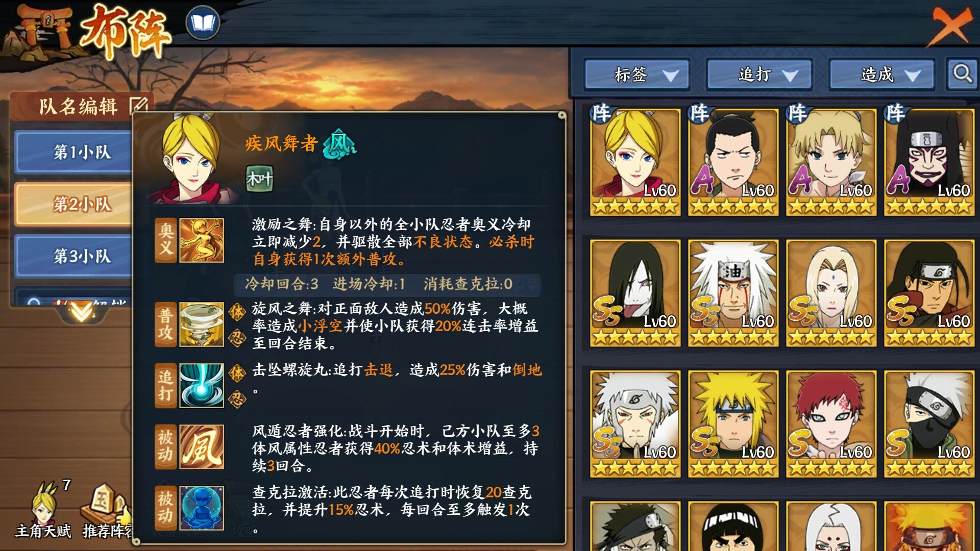
Task: Expand the 造成 dropdown filter
Action: (882, 75)
